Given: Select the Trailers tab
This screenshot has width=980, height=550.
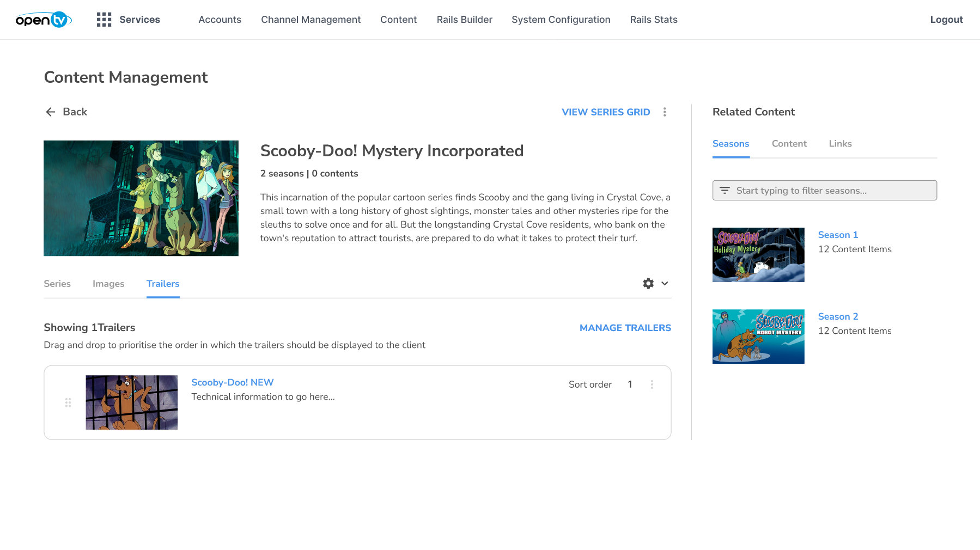Looking at the screenshot, I should [x=163, y=284].
